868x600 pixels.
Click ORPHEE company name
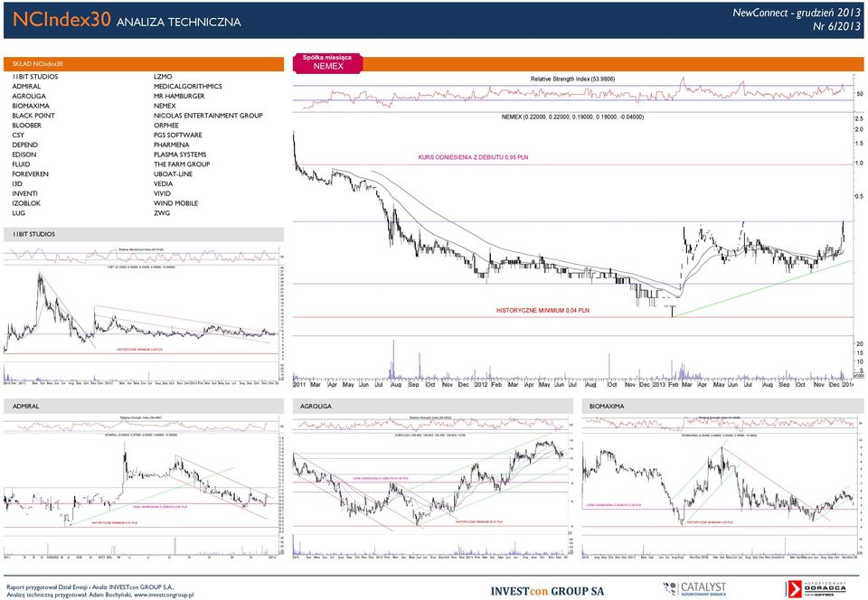tap(166, 126)
